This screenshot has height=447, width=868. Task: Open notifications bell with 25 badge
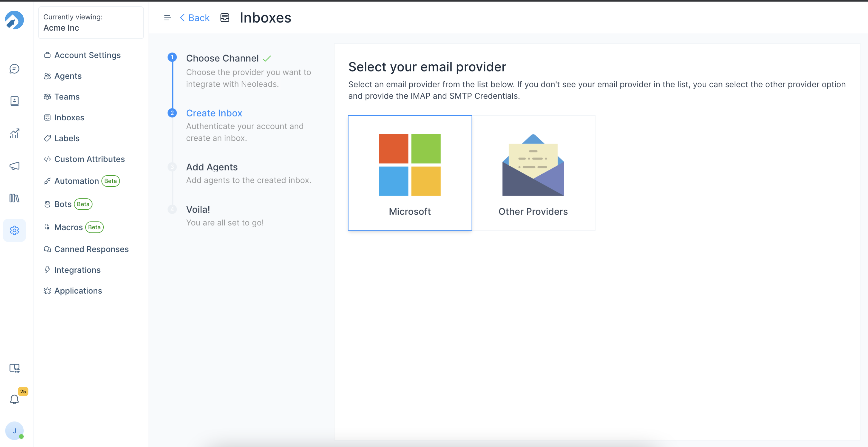point(14,400)
